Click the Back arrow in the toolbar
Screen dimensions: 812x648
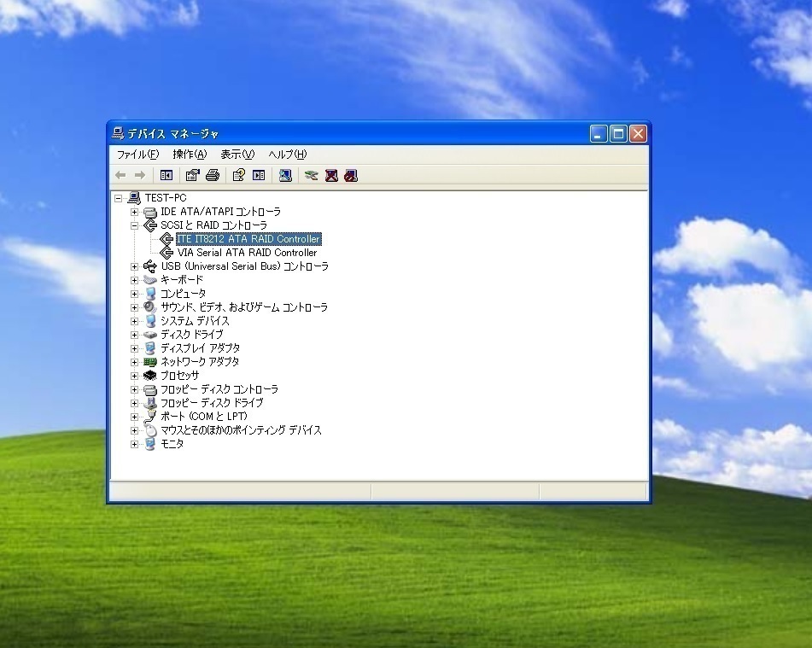click(x=120, y=176)
